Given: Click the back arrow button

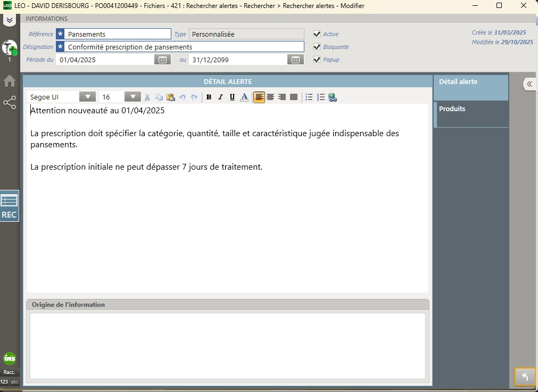Looking at the screenshot, I should coord(525,377).
